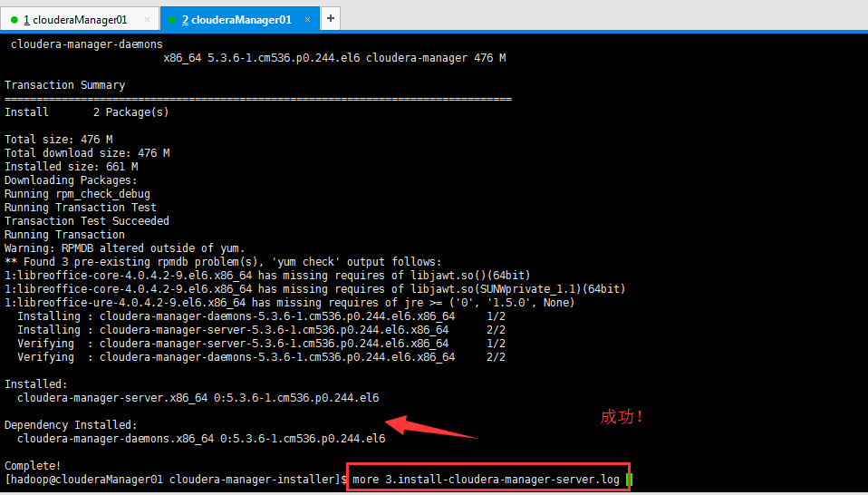Click 'Downloading Packages:' line

pyautogui.click(x=71, y=180)
